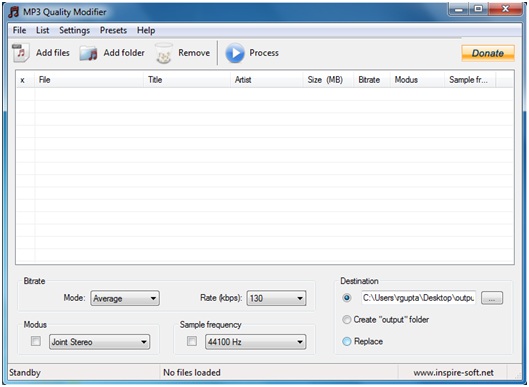Tick the Sample frequency checkbox

(192, 341)
